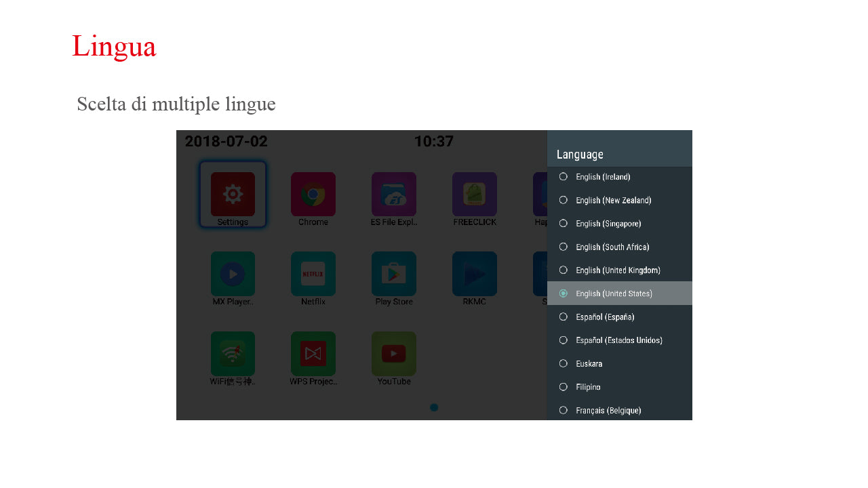Launch the MX Player app
The height and width of the screenshot is (488, 868).
233,274
